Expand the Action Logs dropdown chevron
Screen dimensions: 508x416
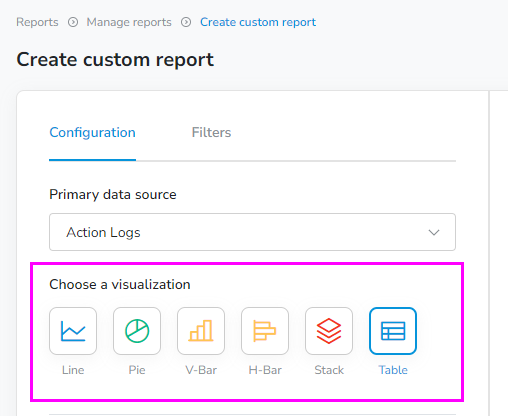[x=434, y=232]
